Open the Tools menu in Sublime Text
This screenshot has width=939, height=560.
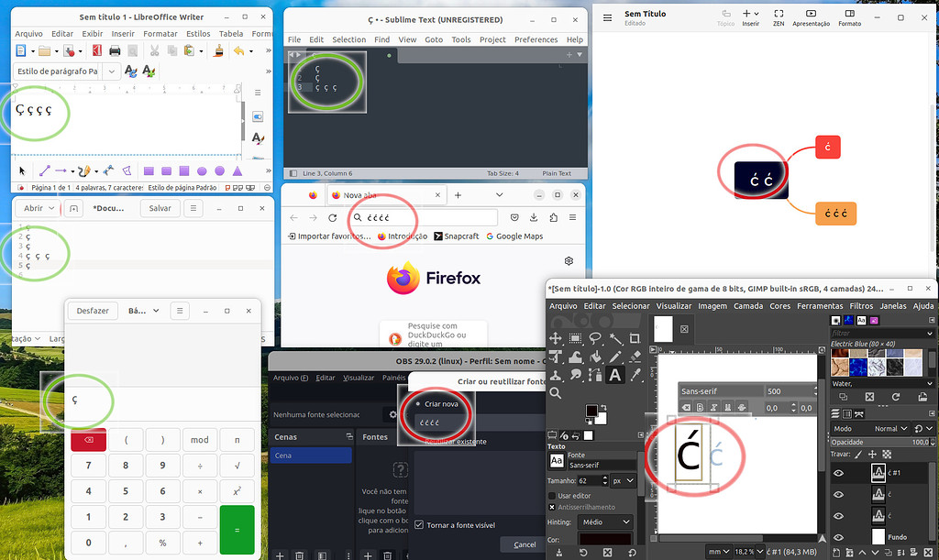[461, 39]
